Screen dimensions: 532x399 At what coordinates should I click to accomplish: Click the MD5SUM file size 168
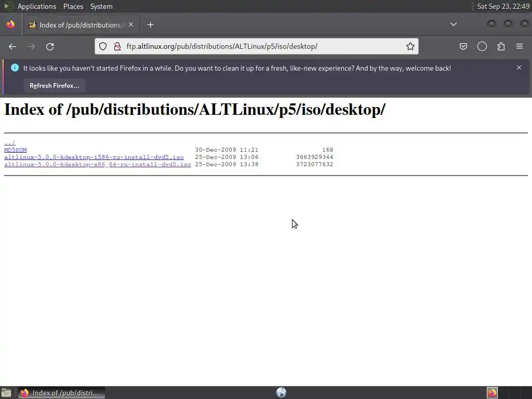328,150
